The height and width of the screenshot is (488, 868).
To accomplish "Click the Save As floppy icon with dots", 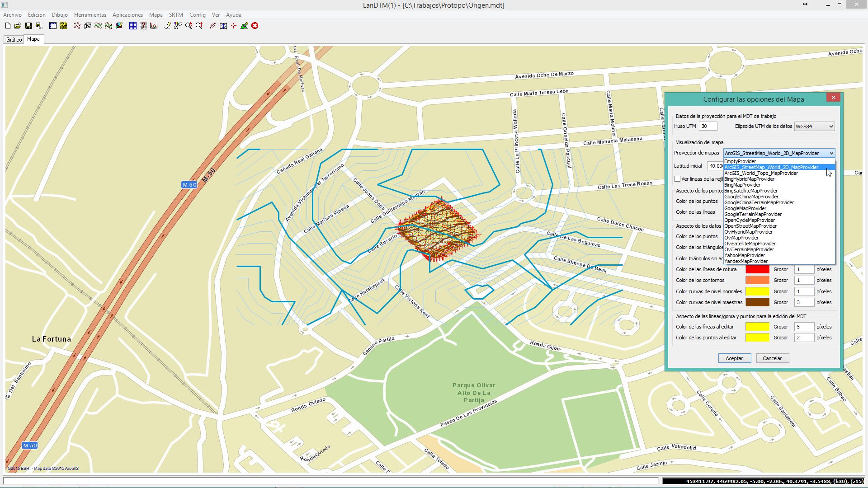I will 39,26.
